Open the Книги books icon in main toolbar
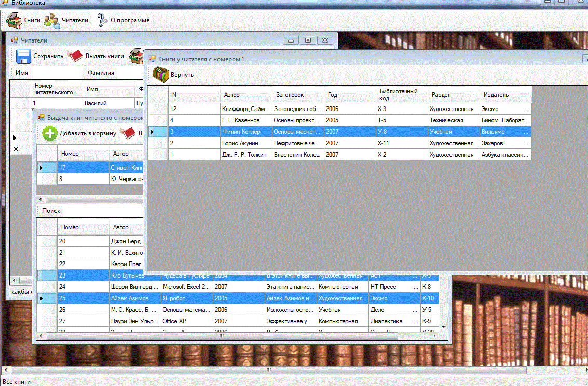 13,20
